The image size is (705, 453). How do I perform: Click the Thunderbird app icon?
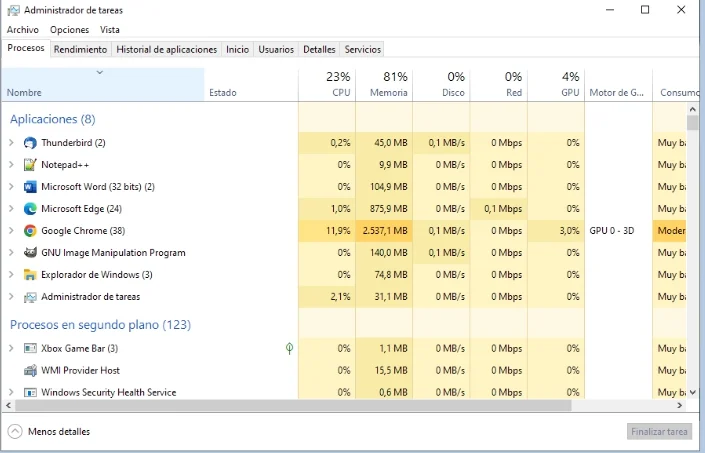[30, 143]
